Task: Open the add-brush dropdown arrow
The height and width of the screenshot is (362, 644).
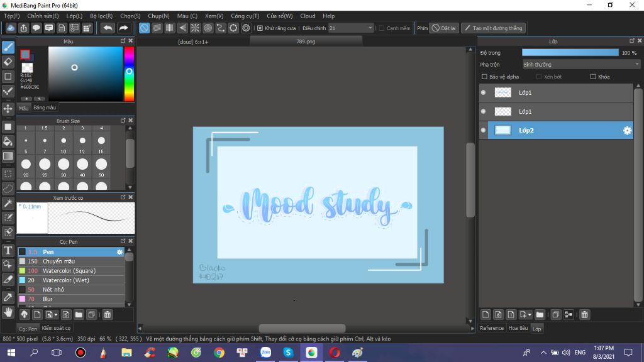Action: pyautogui.click(x=55, y=315)
